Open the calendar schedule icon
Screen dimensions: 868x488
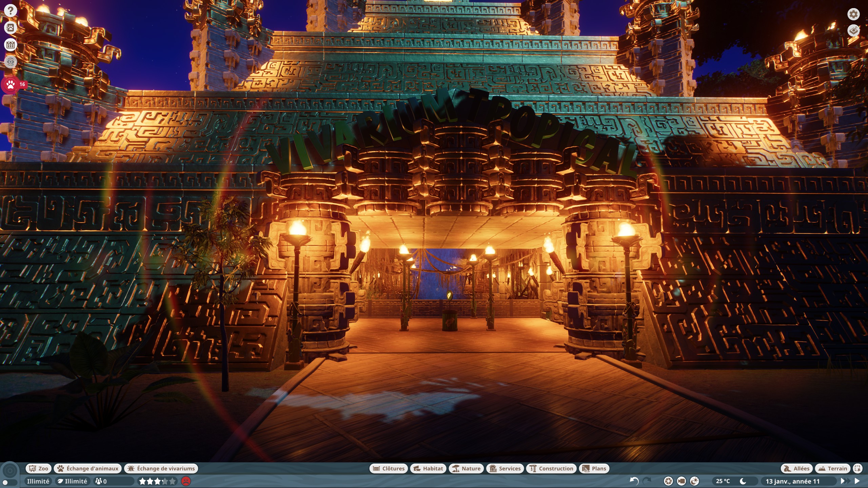(11, 44)
